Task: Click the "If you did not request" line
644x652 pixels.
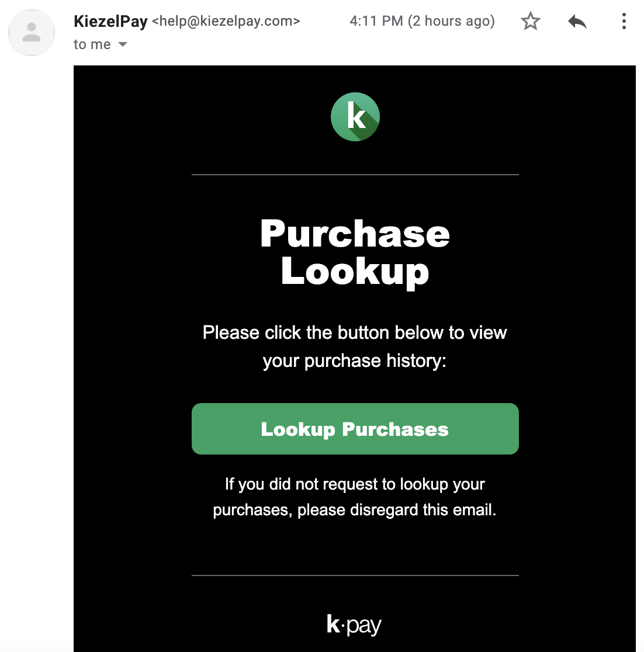Action: [355, 484]
